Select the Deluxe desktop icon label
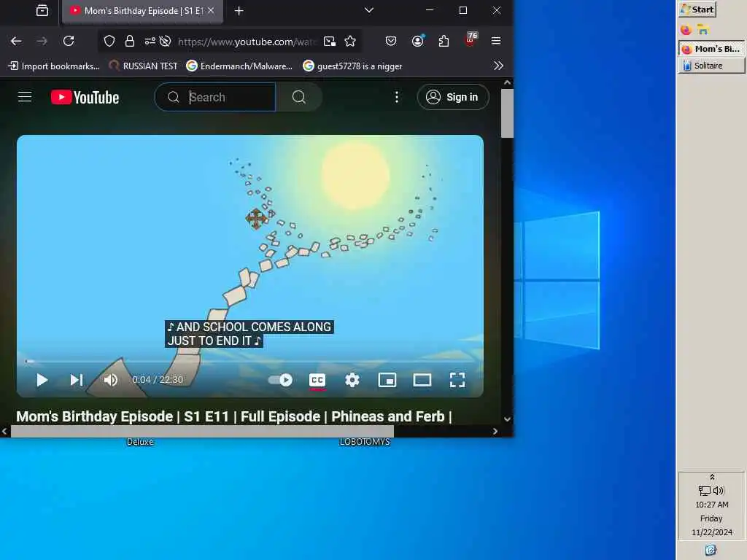This screenshot has height=560, width=747. point(141,442)
